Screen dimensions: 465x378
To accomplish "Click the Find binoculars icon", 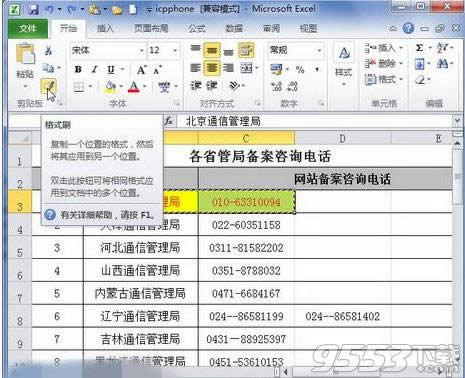I will [443, 63].
